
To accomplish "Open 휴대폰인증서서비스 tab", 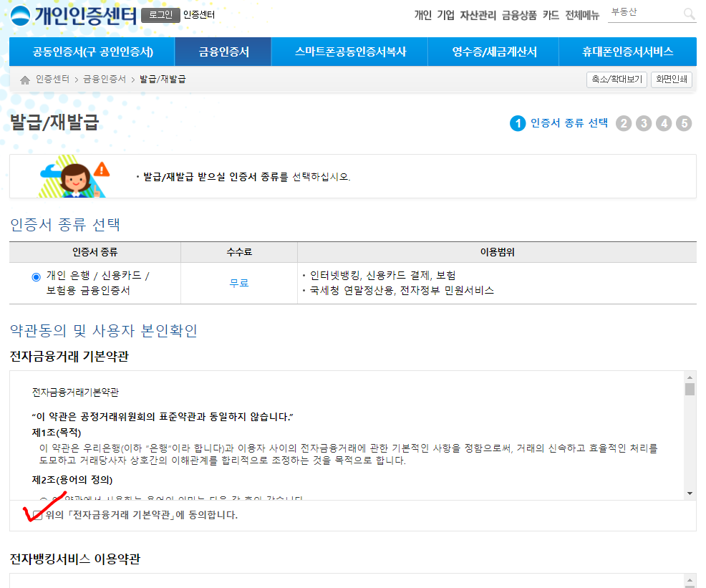I will (628, 52).
